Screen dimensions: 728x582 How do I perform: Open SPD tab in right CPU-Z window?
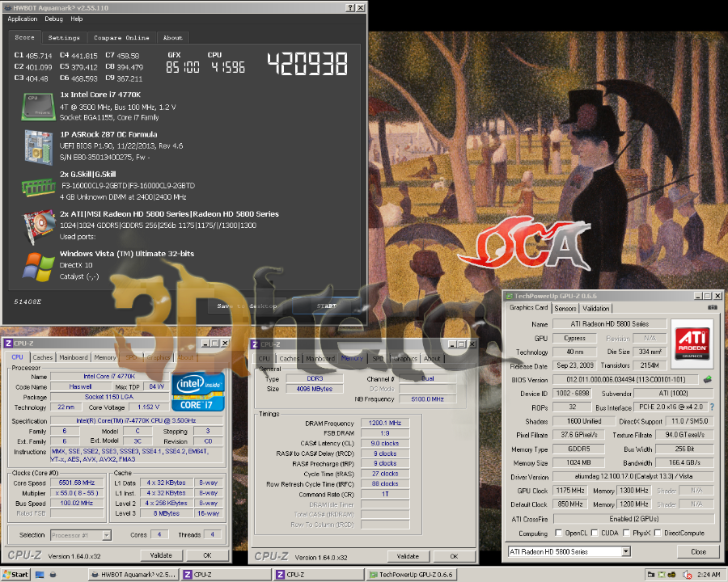[x=378, y=358]
